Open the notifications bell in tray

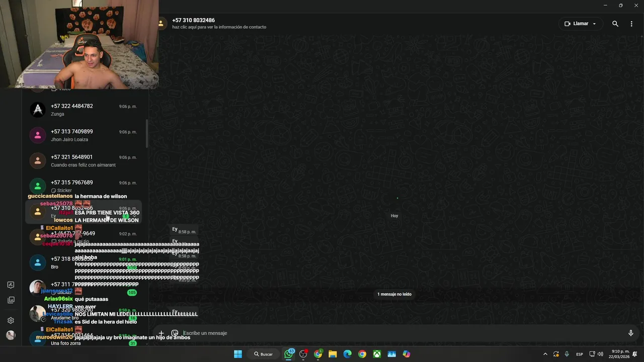coord(635,354)
